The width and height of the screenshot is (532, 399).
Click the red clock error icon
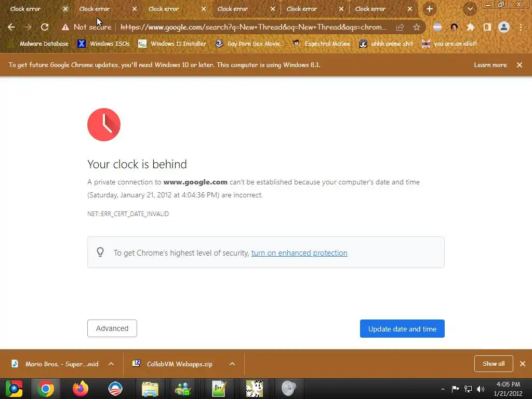104,125
